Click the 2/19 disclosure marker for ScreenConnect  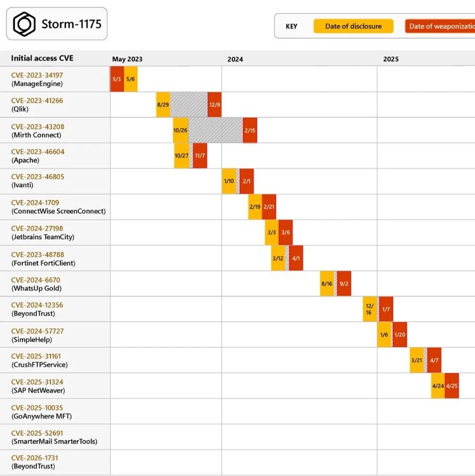click(x=255, y=207)
